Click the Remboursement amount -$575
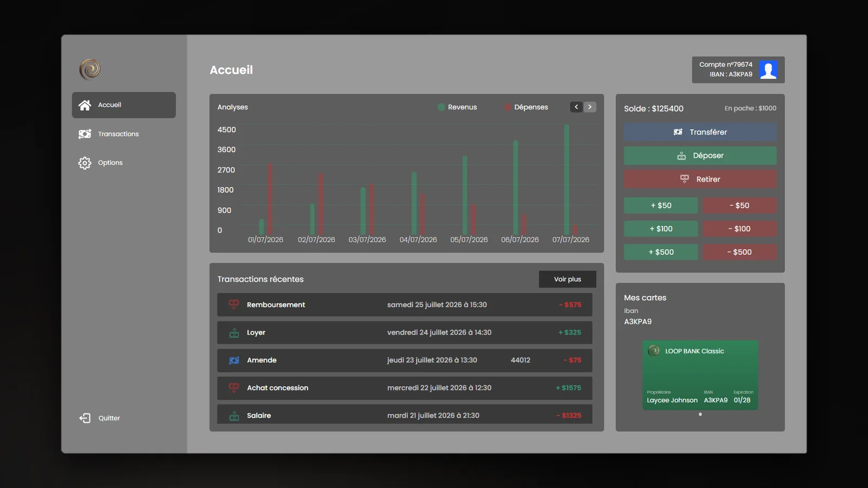 click(x=570, y=305)
